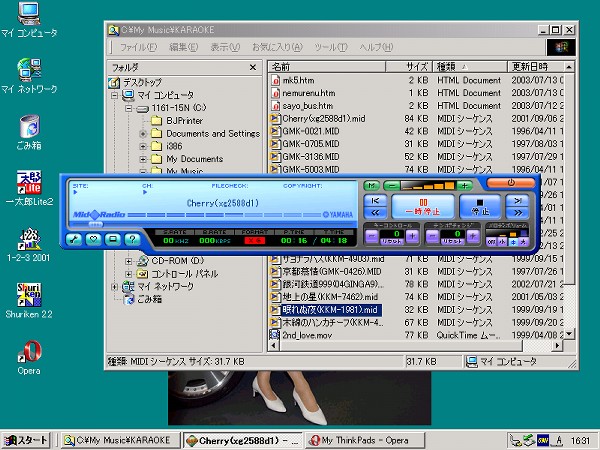Expand the マイ ネットワーク tree node
The image size is (600, 450).
[114, 287]
